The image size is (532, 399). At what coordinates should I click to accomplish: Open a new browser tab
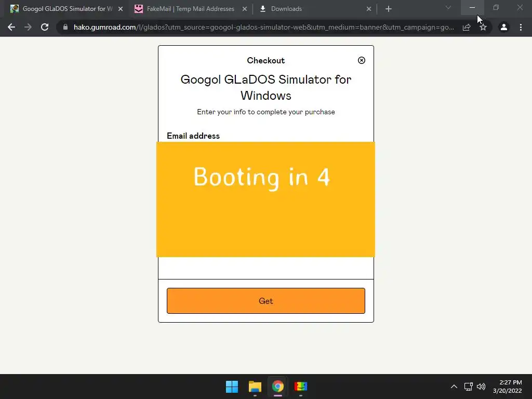coord(389,9)
